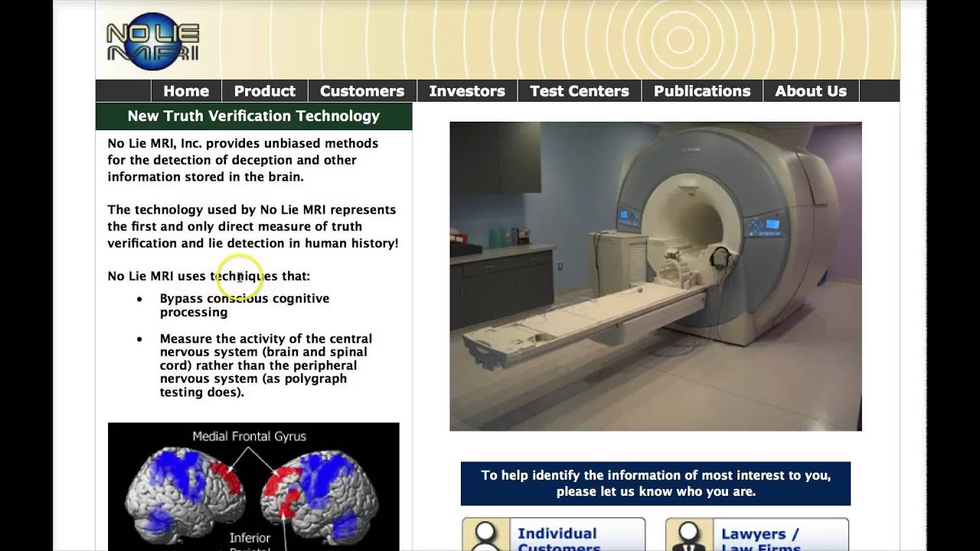The image size is (980, 551).
Task: Click the Medial Frontal Gyrus brain image
Action: pos(253,487)
